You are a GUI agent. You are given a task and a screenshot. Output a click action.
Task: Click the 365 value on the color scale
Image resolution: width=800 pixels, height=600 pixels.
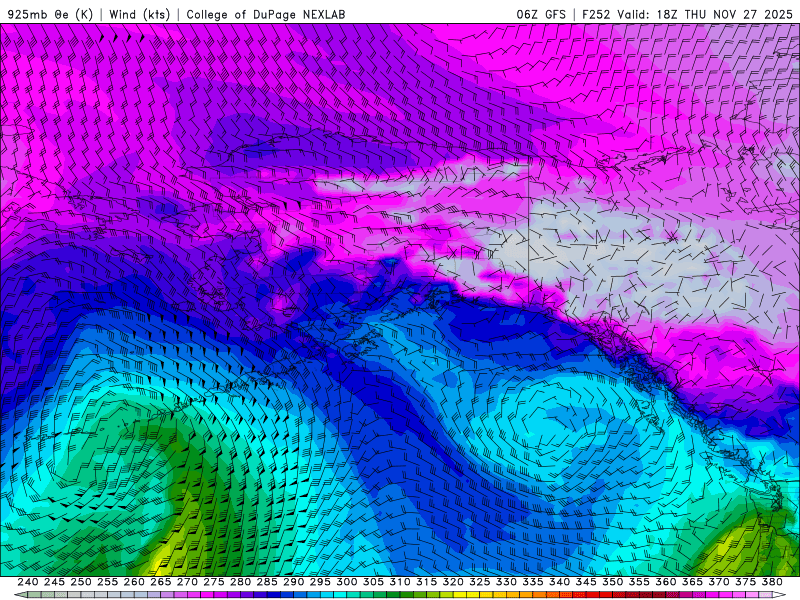point(692,582)
